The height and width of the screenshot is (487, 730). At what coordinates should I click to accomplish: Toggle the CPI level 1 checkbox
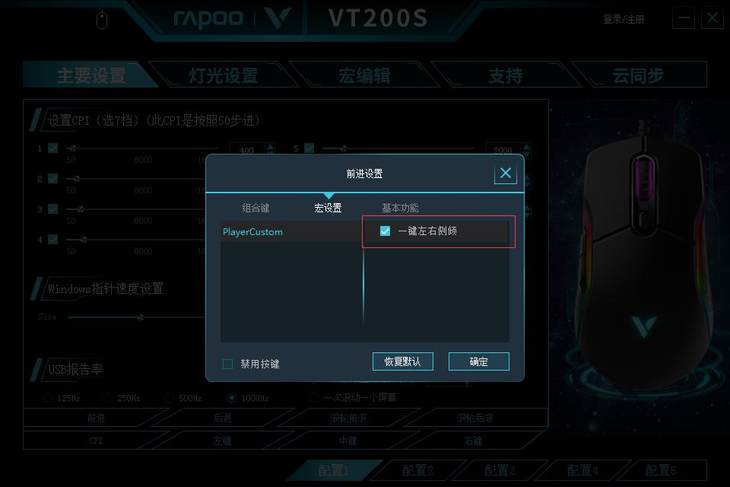coord(53,148)
